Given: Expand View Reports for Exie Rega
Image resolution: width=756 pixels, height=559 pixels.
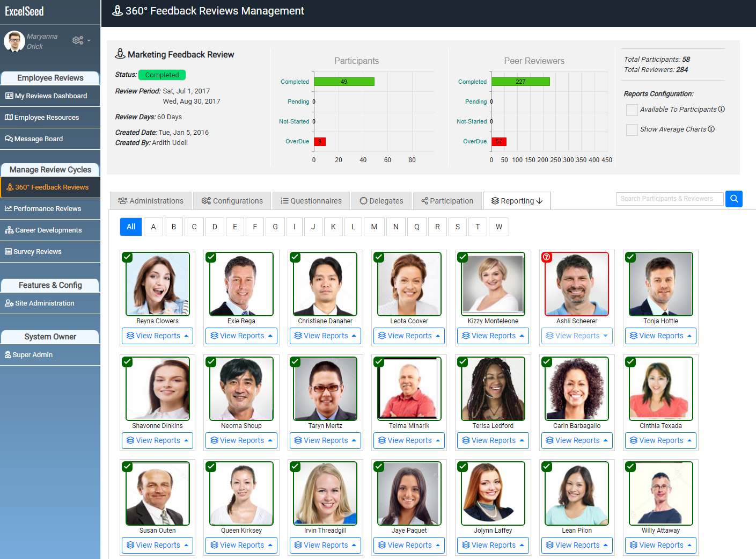Looking at the screenshot, I should (241, 336).
